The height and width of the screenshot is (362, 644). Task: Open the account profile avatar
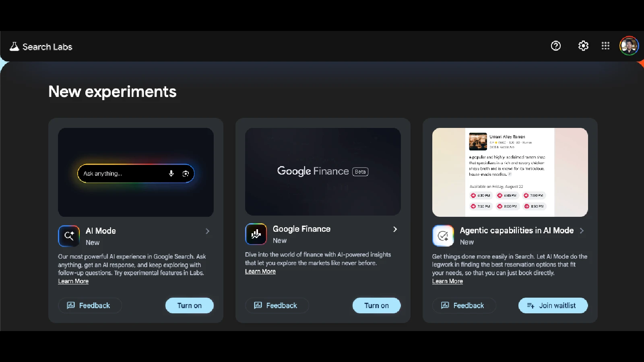pyautogui.click(x=629, y=46)
